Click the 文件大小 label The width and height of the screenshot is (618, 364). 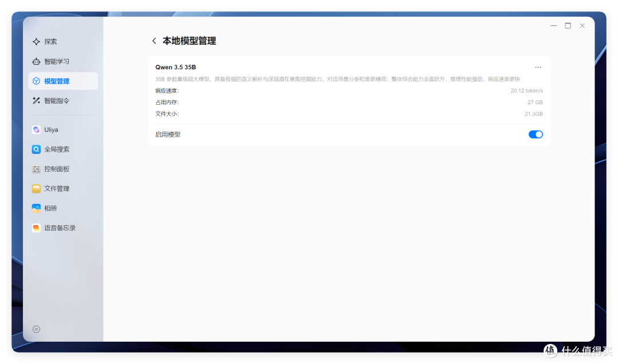tap(167, 113)
